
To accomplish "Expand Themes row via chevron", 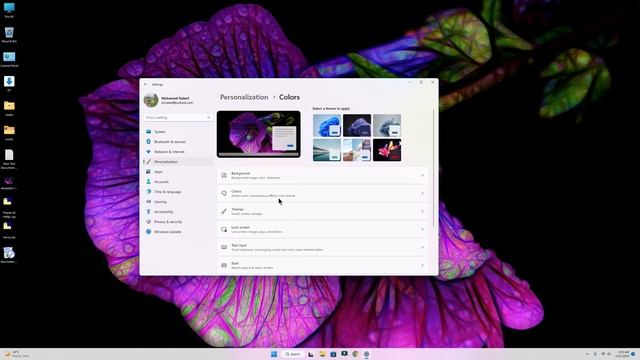I will click(x=422, y=211).
